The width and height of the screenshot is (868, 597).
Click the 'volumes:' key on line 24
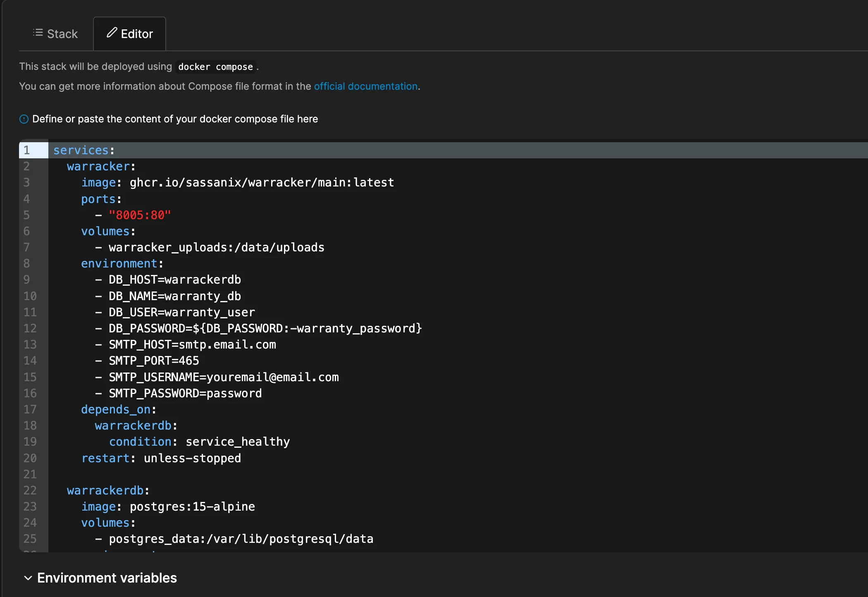[108, 523]
